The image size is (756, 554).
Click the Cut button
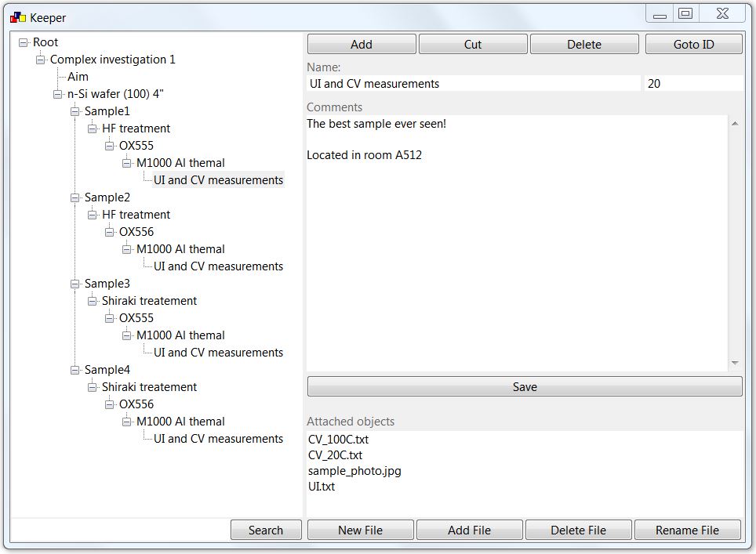[x=473, y=45]
